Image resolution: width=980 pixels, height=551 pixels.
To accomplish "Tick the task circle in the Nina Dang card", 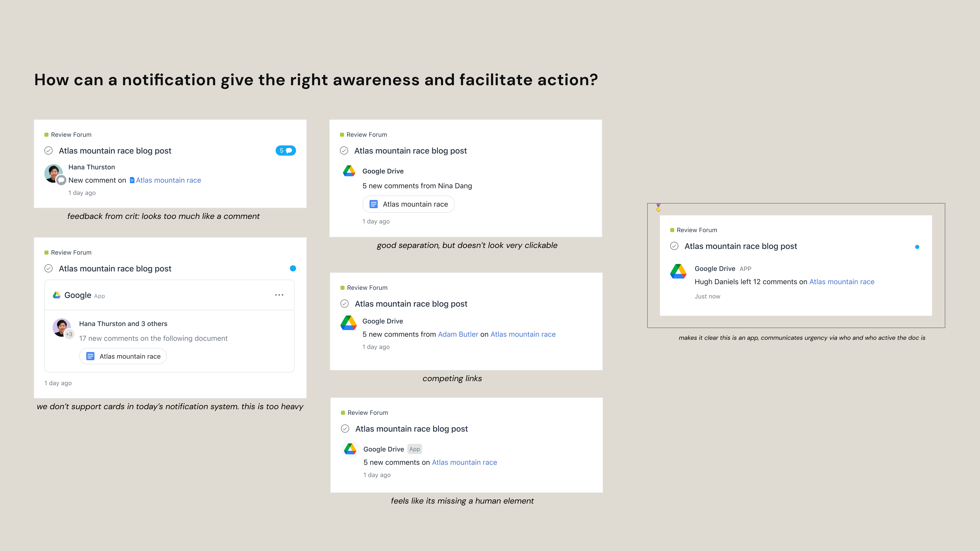I will point(344,151).
